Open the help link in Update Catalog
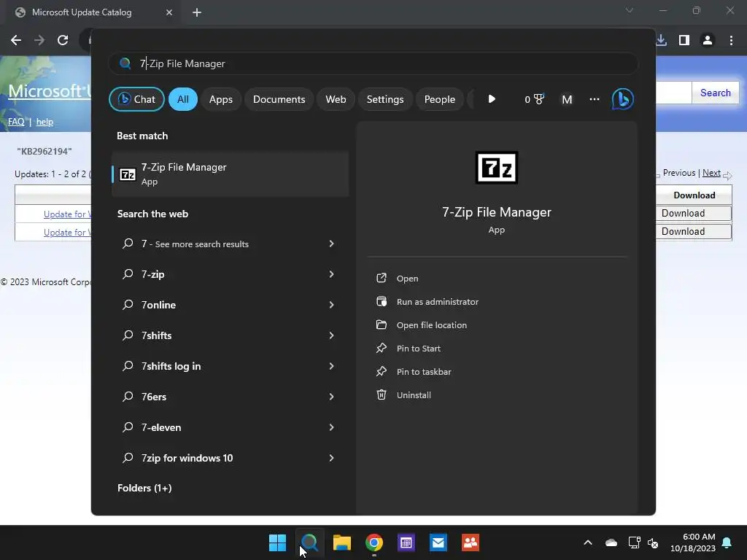This screenshot has width=747, height=560. (44, 122)
